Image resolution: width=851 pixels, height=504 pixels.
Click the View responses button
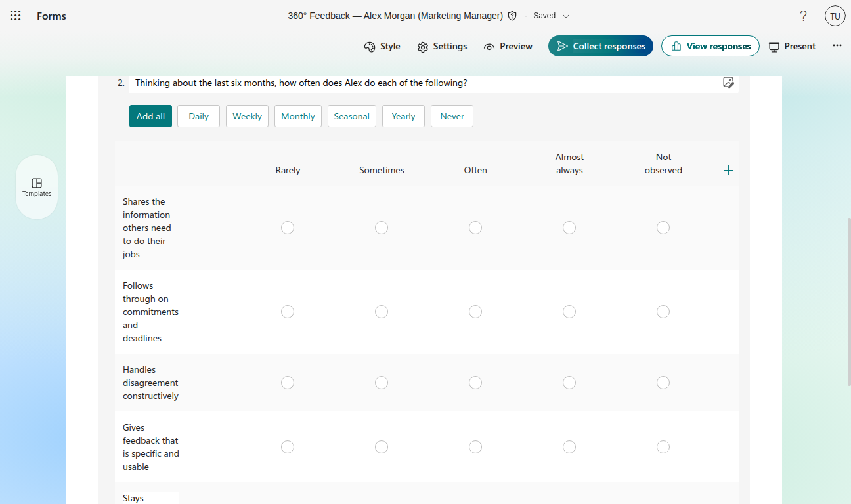[710, 46]
